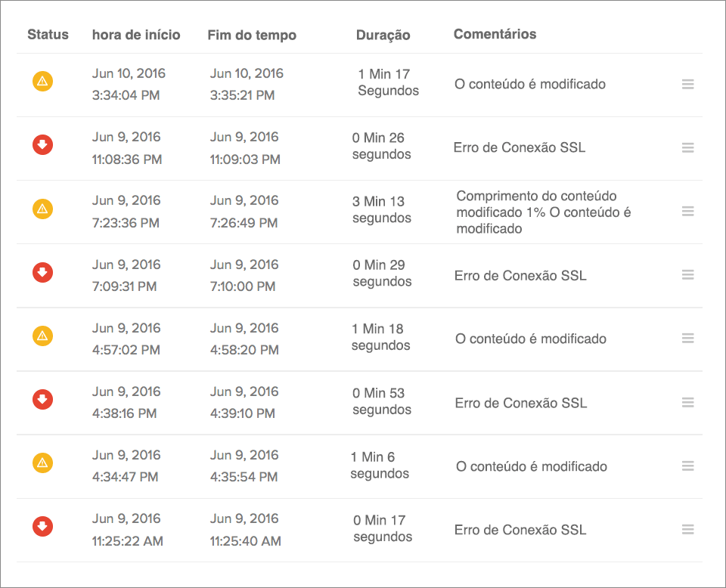Open row menu for 4:57:02 PM entry
The image size is (726, 588).
point(688,339)
